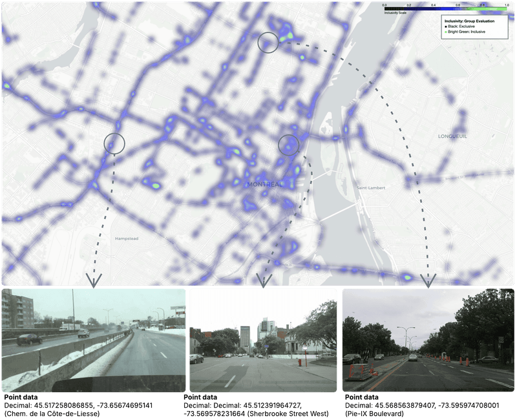Select the northern circle marker for Pie-IX Boulevard

(x=268, y=43)
